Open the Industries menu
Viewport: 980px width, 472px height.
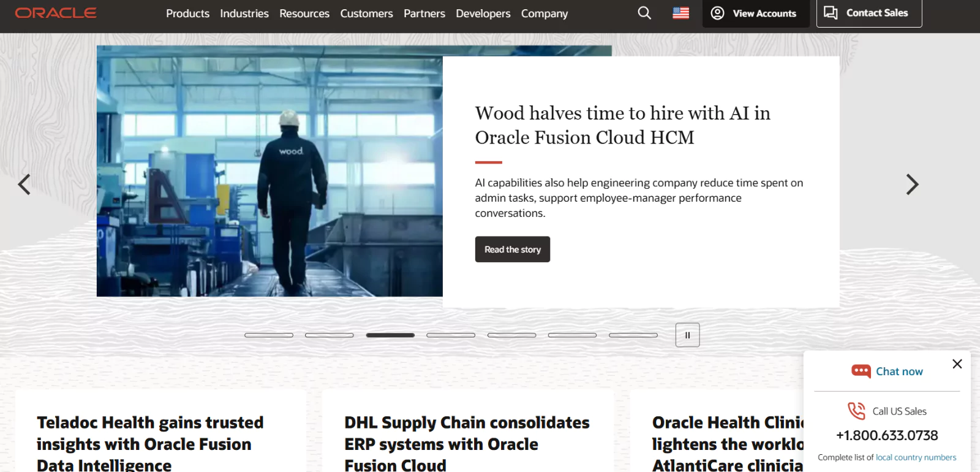[x=244, y=13]
